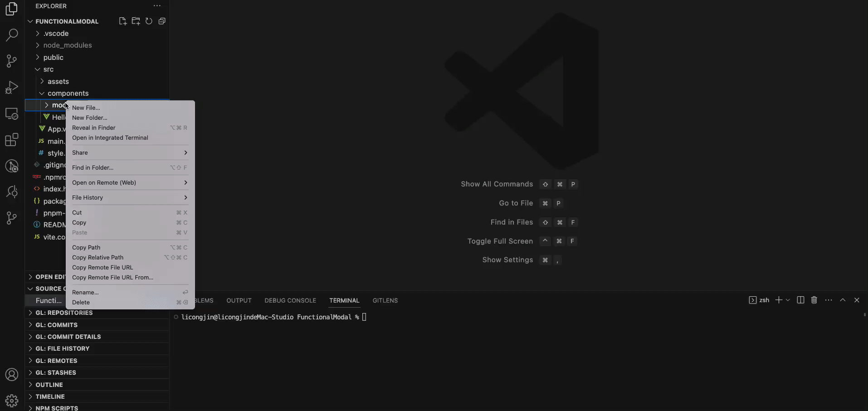Open the Run and Debug view
This screenshot has height=411, width=868.
12,87
